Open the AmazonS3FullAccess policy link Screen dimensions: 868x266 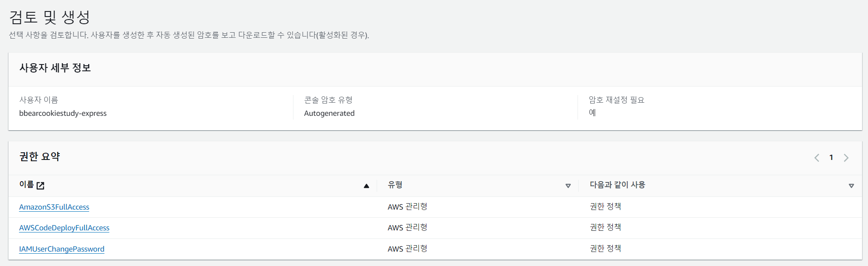(x=54, y=207)
